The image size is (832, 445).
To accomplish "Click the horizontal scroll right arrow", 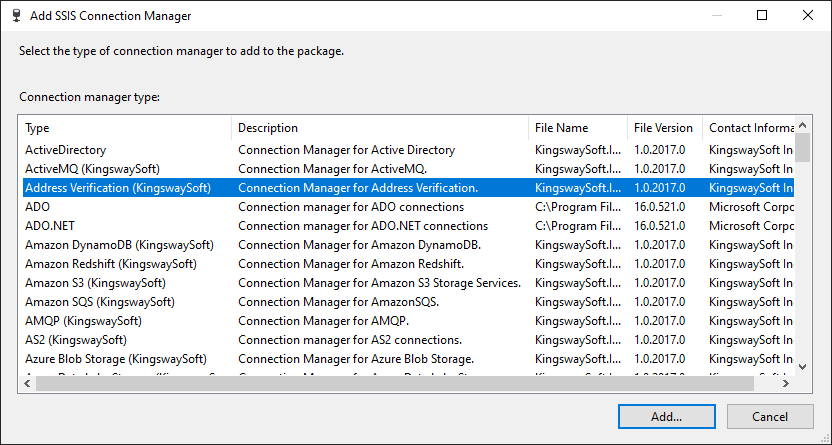I will 786,383.
